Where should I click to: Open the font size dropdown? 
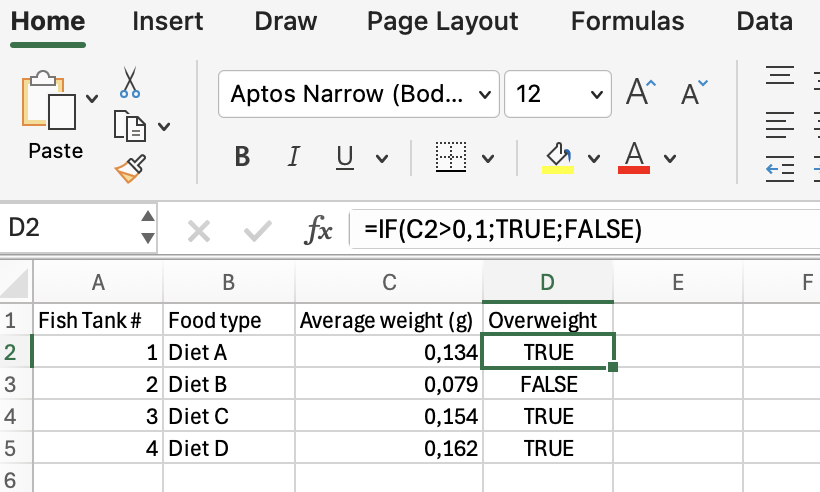[x=597, y=95]
